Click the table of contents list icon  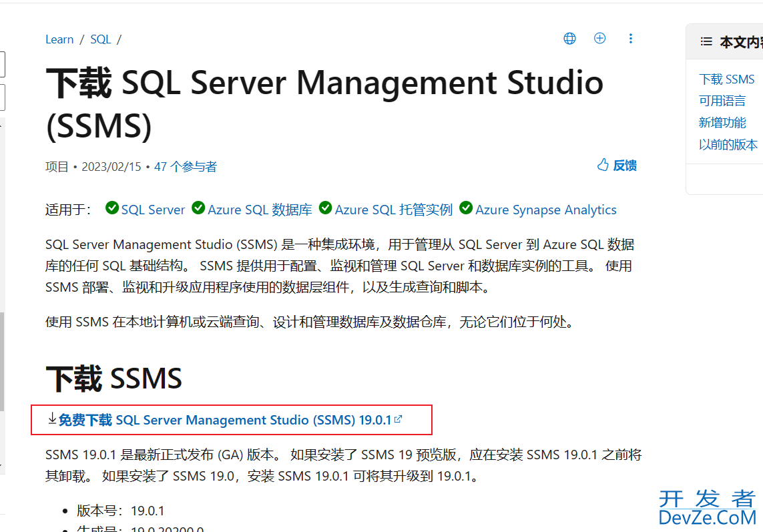tap(706, 42)
